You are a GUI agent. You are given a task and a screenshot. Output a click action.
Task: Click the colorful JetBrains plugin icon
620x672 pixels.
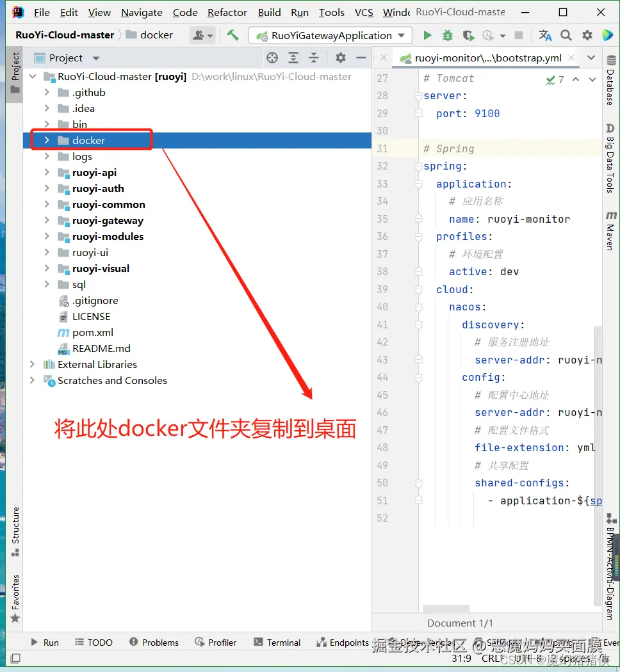(x=608, y=35)
